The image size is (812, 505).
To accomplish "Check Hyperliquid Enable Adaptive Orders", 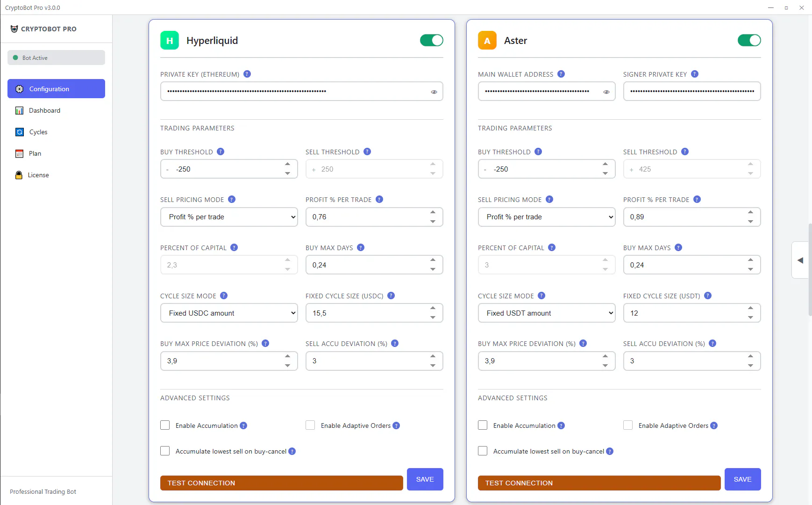I will pos(310,425).
